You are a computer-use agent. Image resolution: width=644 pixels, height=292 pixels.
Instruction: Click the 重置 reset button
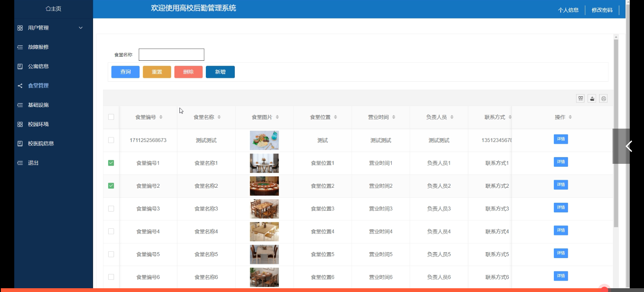click(157, 72)
